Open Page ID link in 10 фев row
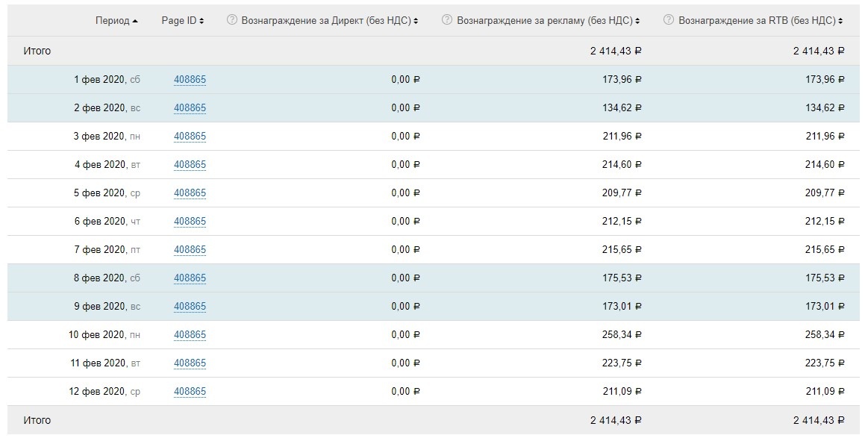Screen dimensions: 868x441 click(x=190, y=335)
